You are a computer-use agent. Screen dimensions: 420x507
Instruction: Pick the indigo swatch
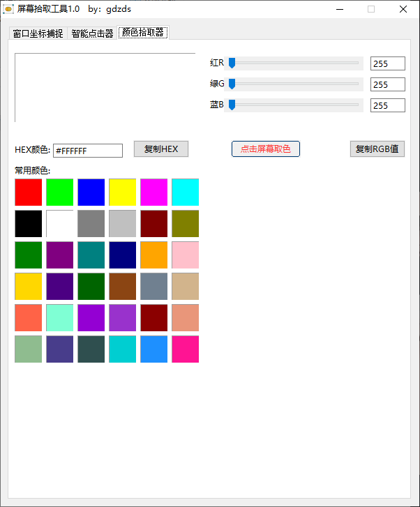[x=60, y=286]
